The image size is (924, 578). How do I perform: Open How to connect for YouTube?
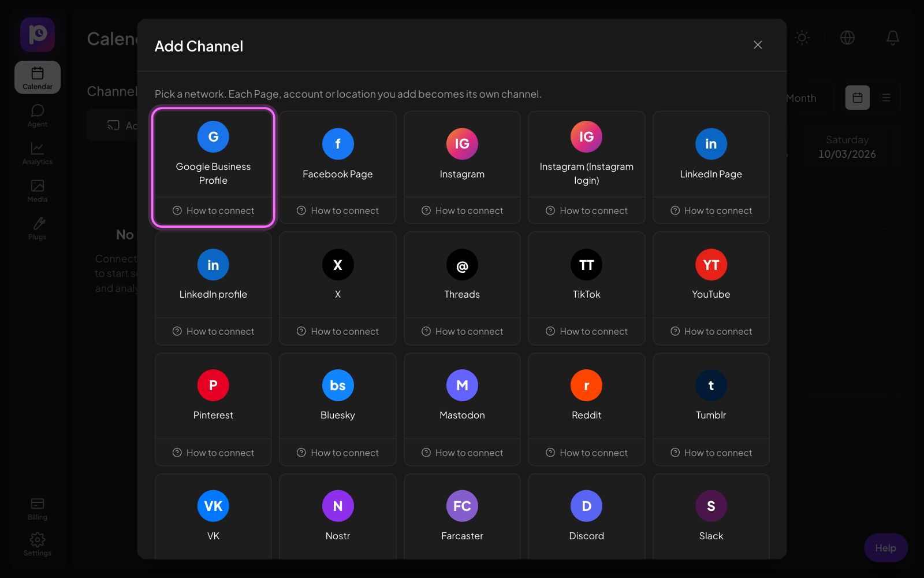coord(711,331)
